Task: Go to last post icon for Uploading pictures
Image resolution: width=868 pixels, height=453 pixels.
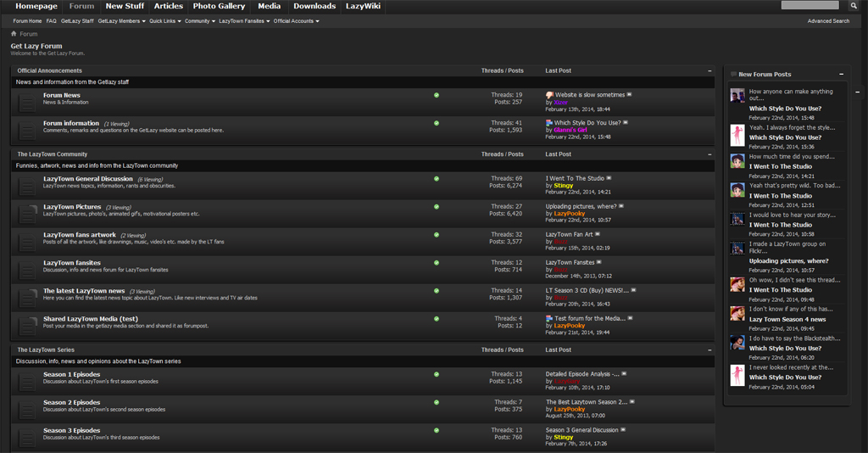Action: pos(621,206)
